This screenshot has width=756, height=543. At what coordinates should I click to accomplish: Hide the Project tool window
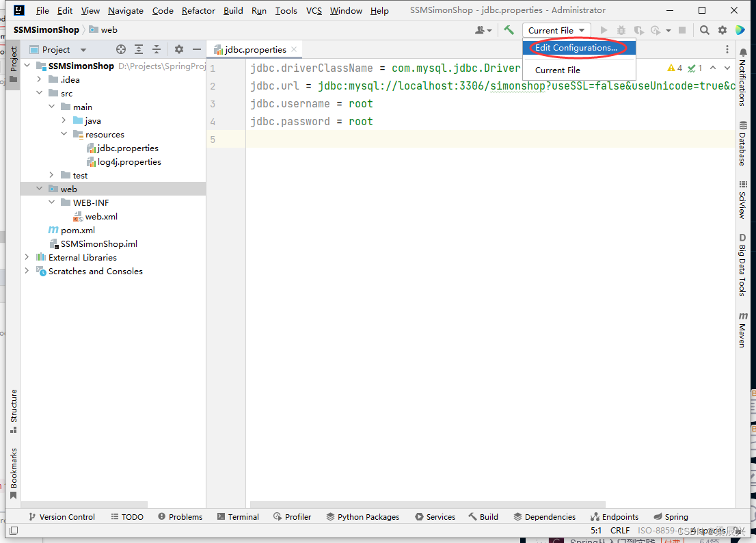click(x=197, y=49)
